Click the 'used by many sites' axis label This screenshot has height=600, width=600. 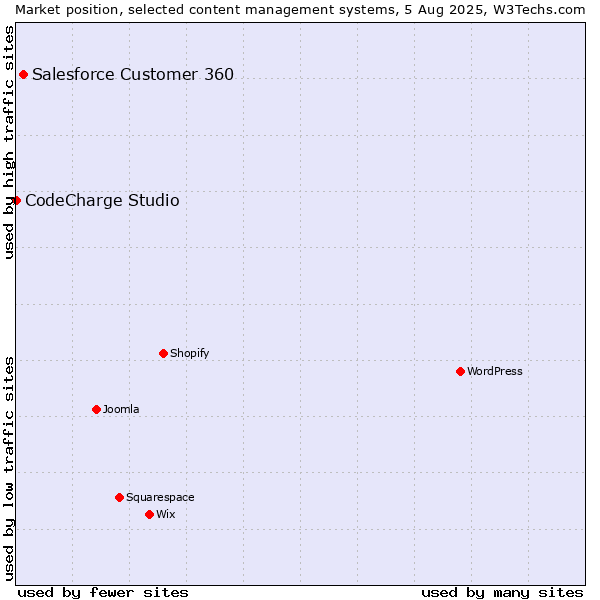(502, 593)
